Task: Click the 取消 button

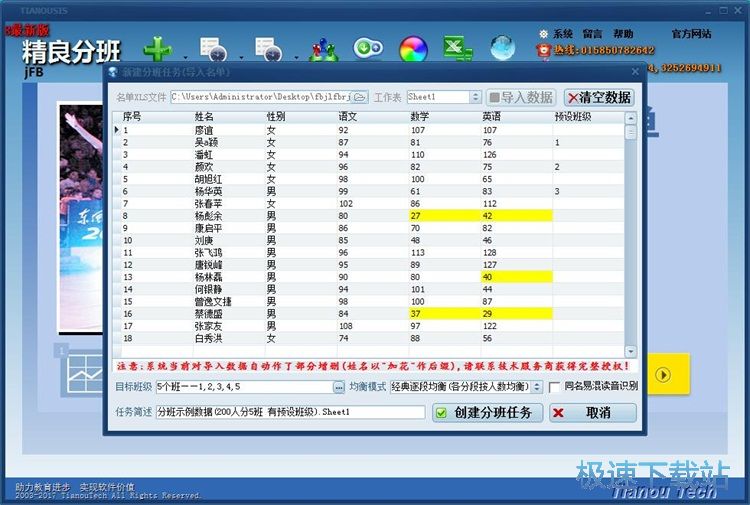Action: pyautogui.click(x=593, y=413)
